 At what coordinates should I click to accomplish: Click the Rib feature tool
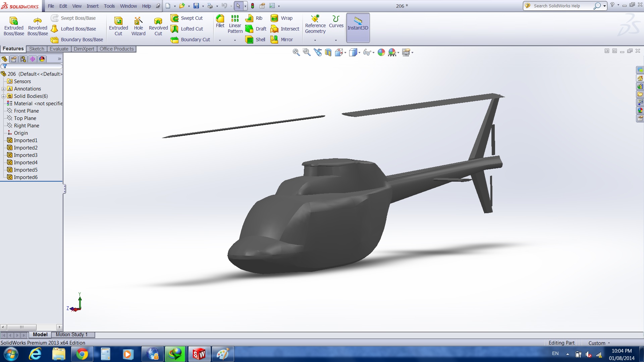[x=254, y=18]
